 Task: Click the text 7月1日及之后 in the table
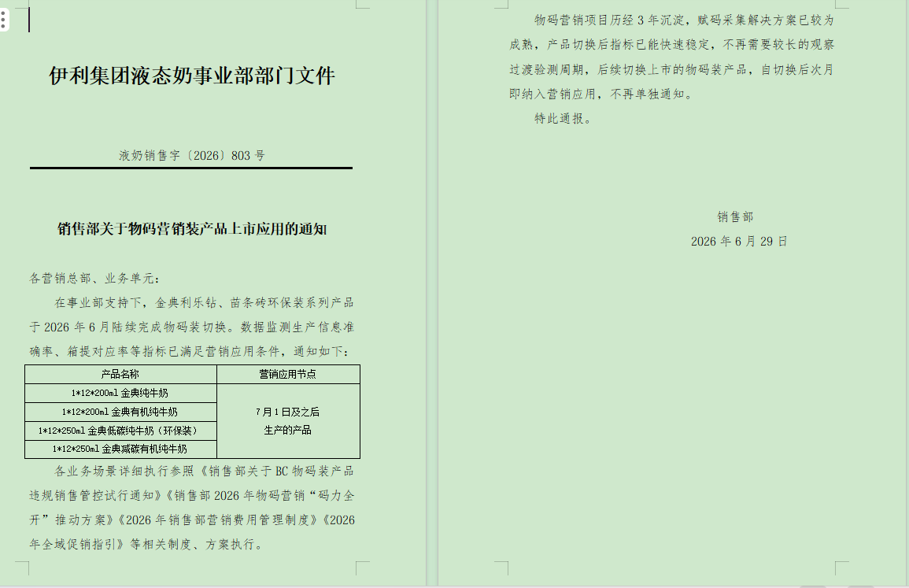(287, 412)
